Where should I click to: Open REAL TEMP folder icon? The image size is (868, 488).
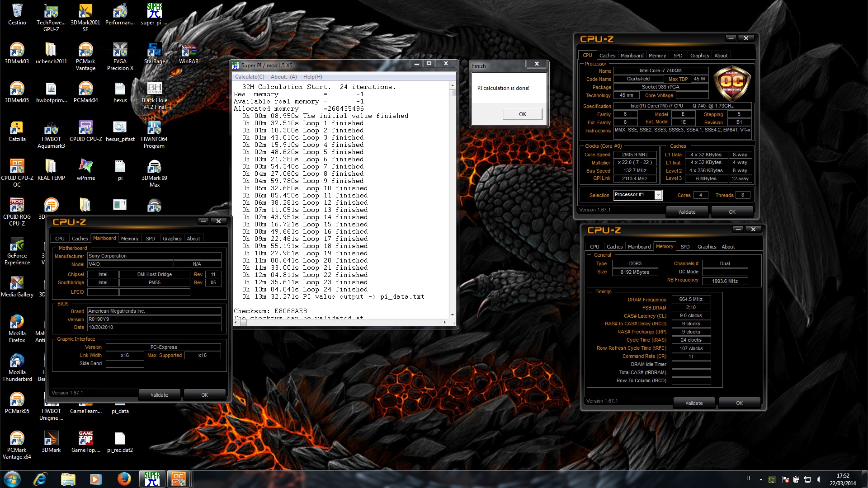click(51, 170)
